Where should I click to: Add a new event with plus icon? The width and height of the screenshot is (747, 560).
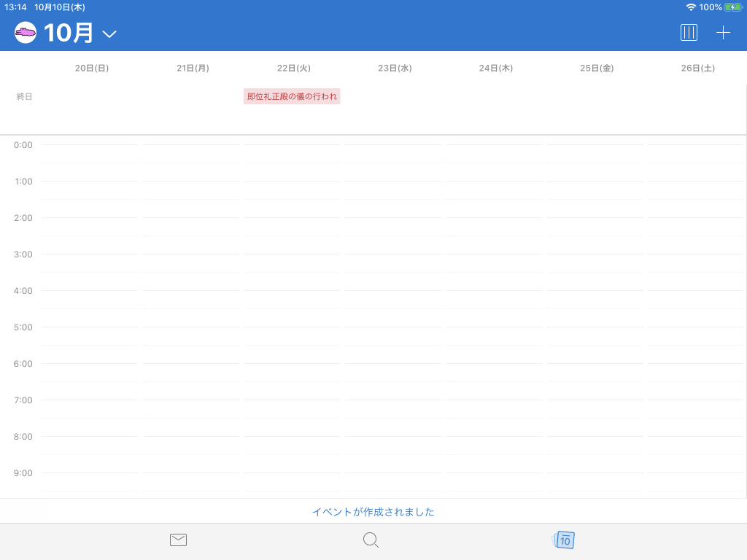click(x=723, y=32)
